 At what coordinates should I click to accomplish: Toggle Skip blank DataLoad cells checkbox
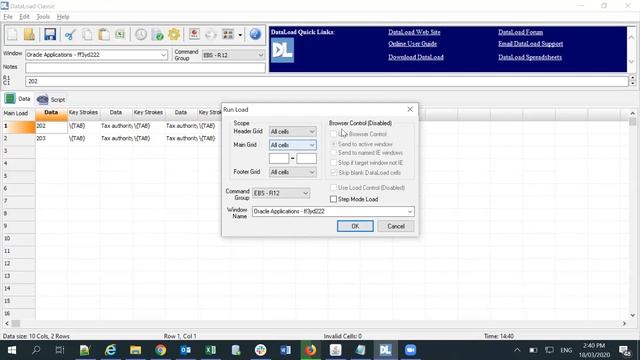(x=333, y=173)
